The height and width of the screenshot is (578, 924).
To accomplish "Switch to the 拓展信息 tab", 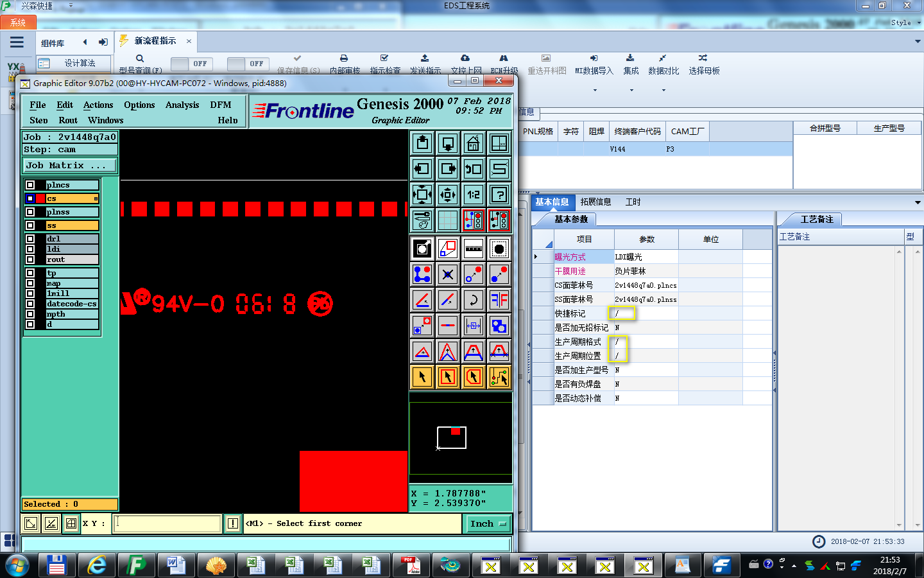I will 595,202.
